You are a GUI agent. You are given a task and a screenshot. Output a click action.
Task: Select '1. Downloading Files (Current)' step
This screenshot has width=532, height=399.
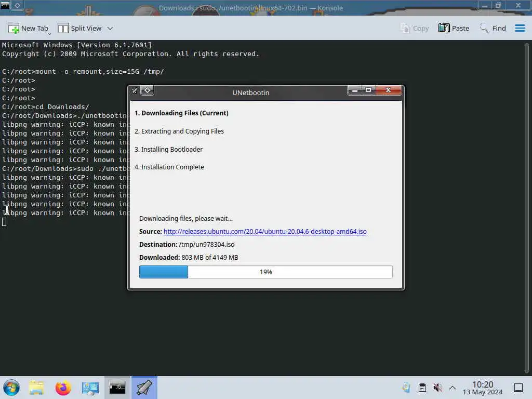point(181,113)
